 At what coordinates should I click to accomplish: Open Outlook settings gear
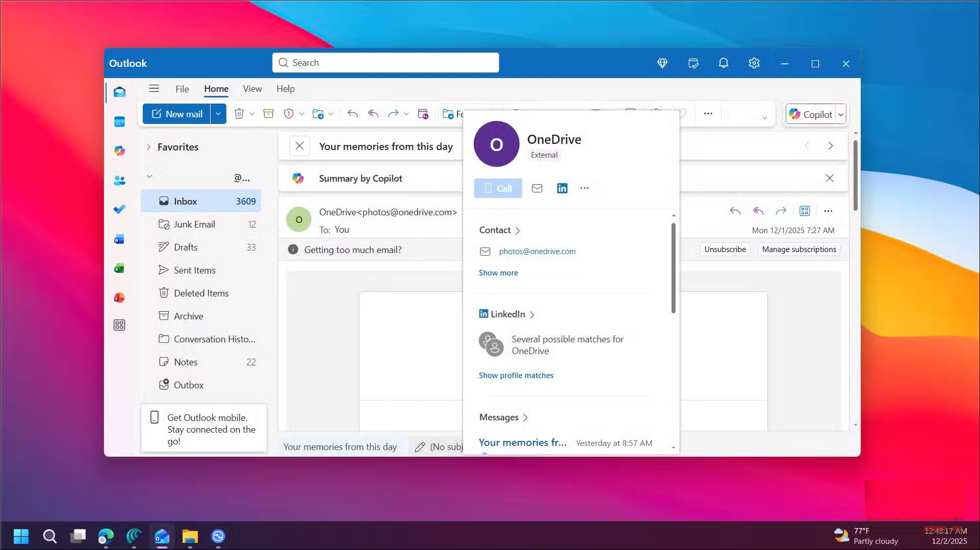coord(754,63)
